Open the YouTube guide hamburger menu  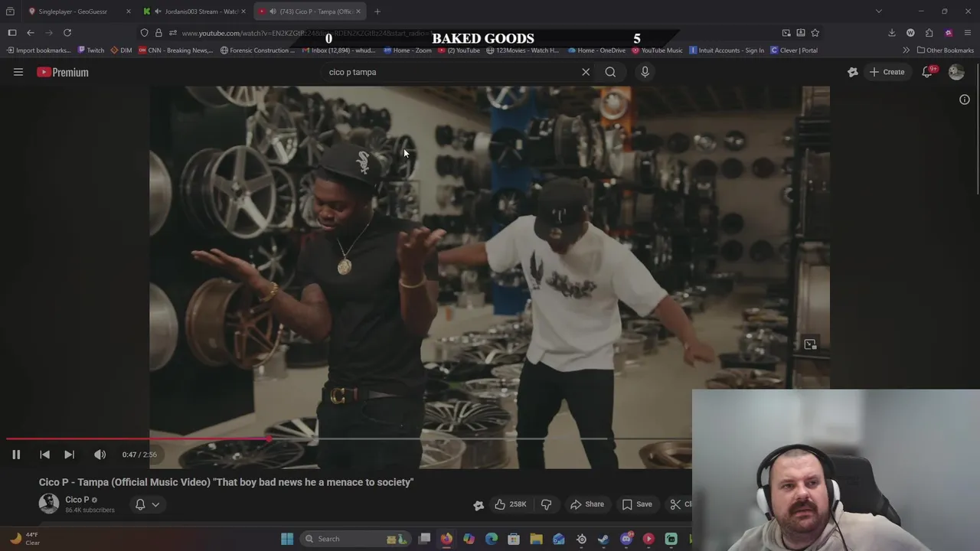click(x=18, y=72)
